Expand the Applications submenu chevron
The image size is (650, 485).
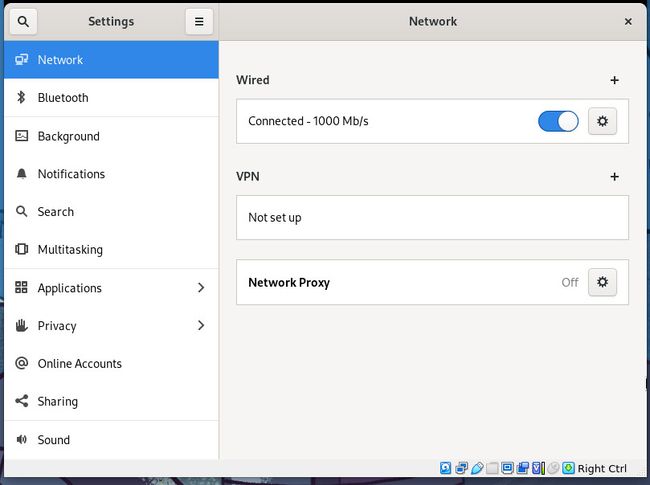[x=201, y=288]
